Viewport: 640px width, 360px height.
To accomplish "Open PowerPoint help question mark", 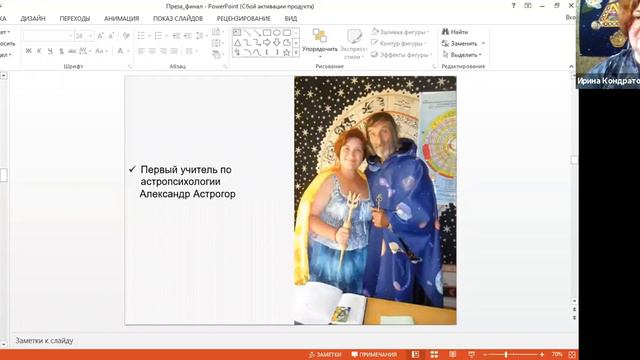I will coord(513,6).
